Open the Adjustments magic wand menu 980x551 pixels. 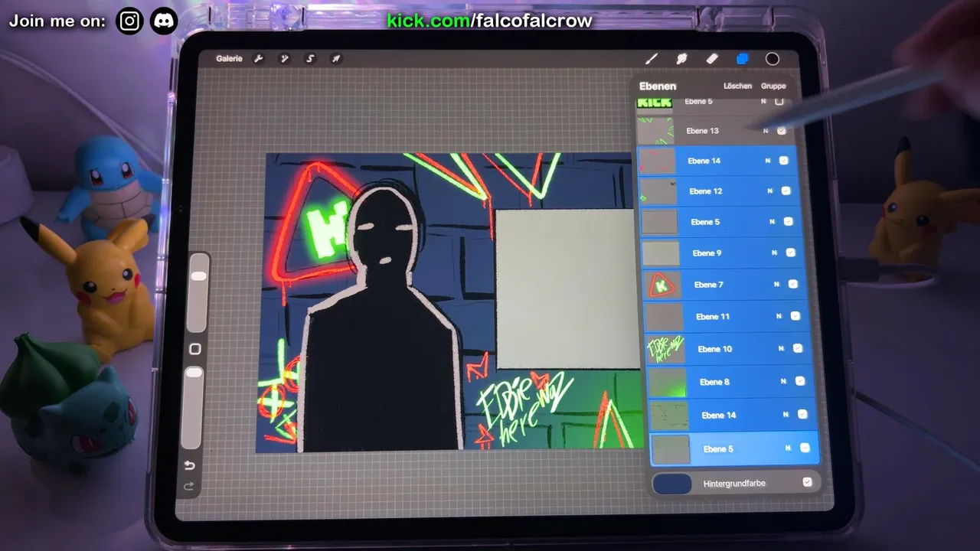pos(284,59)
